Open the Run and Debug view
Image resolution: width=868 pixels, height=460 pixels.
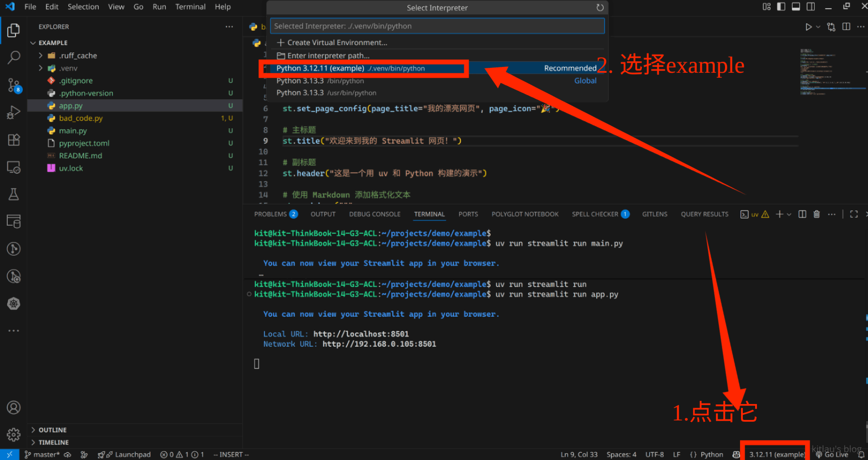pos(14,112)
